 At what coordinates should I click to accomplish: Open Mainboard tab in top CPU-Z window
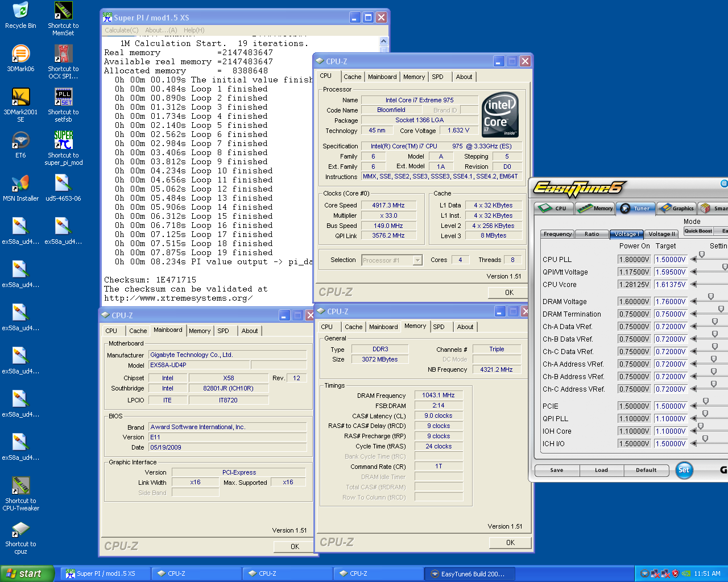point(382,77)
